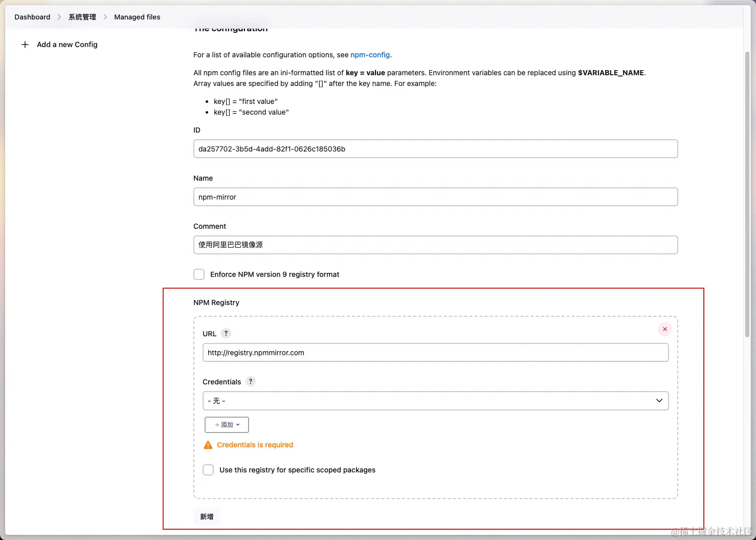This screenshot has width=756, height=540.
Task: Click the Credentials select arrow chevron
Action: pyautogui.click(x=659, y=401)
